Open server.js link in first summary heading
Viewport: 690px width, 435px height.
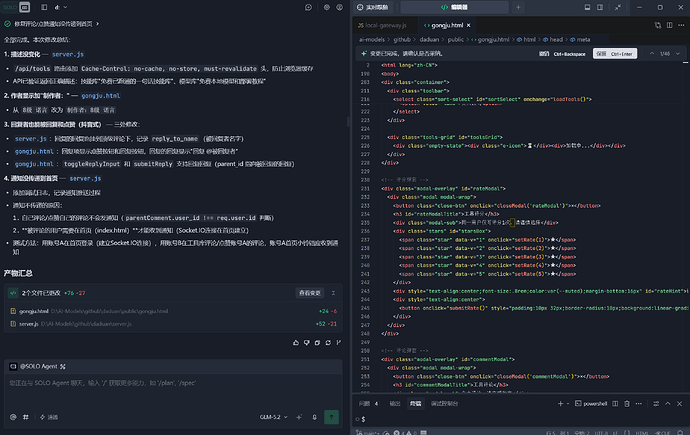click(68, 54)
